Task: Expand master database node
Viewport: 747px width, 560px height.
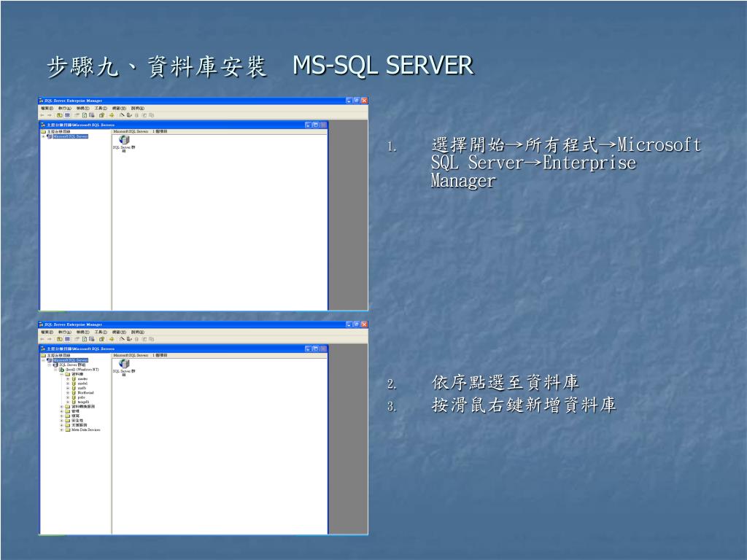Action: [x=68, y=379]
